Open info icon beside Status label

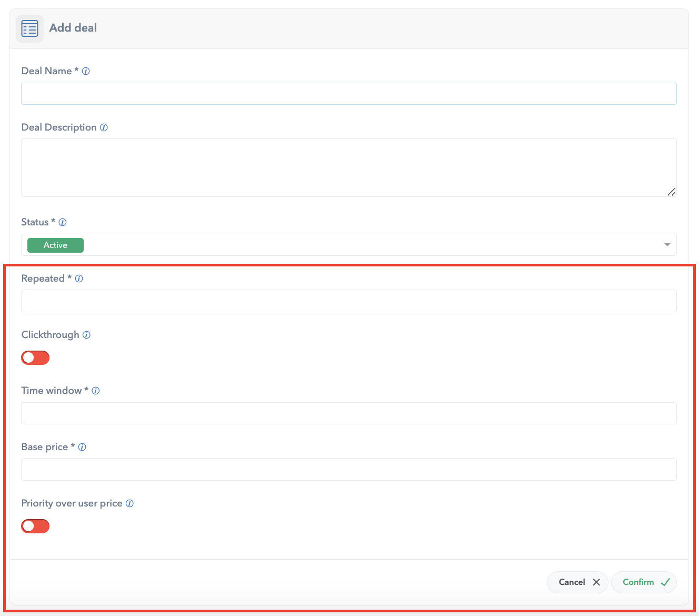point(63,222)
